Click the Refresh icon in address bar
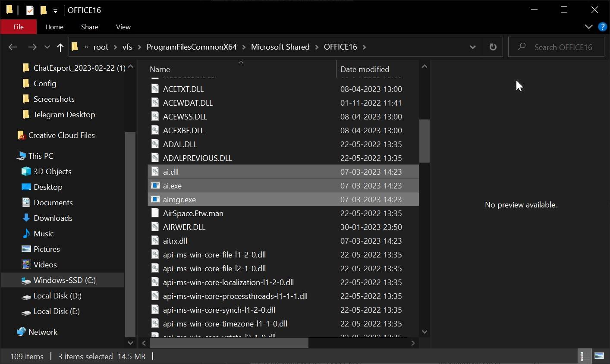 click(493, 47)
